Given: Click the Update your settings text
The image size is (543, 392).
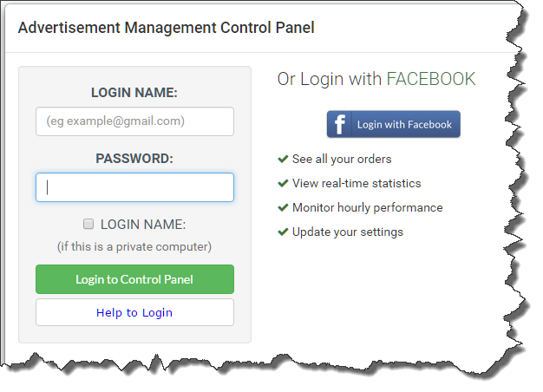Looking at the screenshot, I should pos(348,232).
